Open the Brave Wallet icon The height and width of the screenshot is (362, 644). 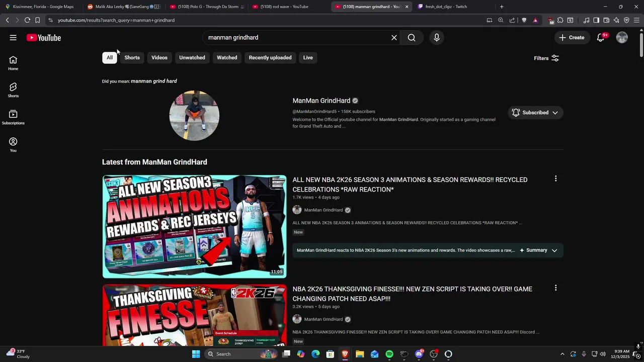(606, 20)
